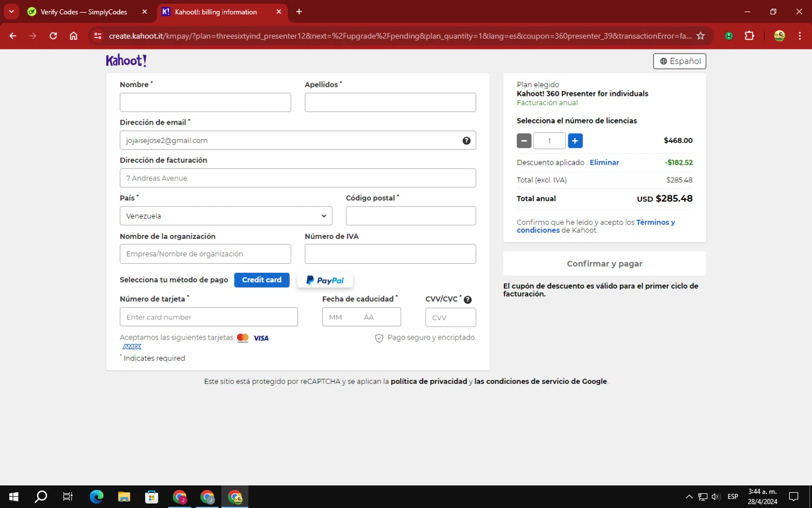The image size is (812, 508).
Task: Open the Chrome profile avatar
Action: point(779,36)
